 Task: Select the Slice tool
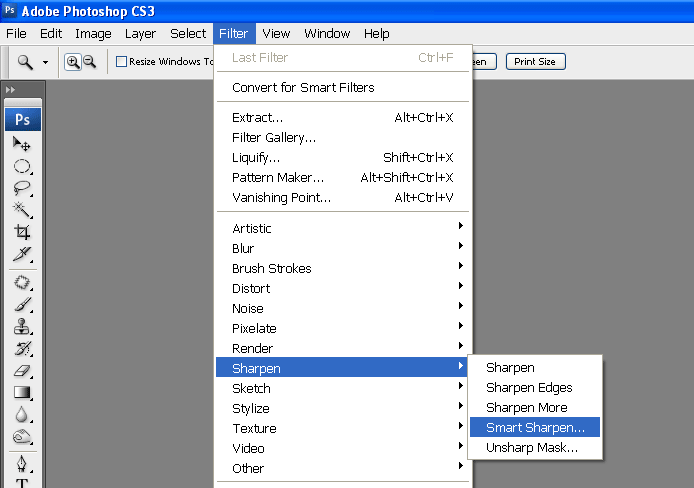[22, 254]
